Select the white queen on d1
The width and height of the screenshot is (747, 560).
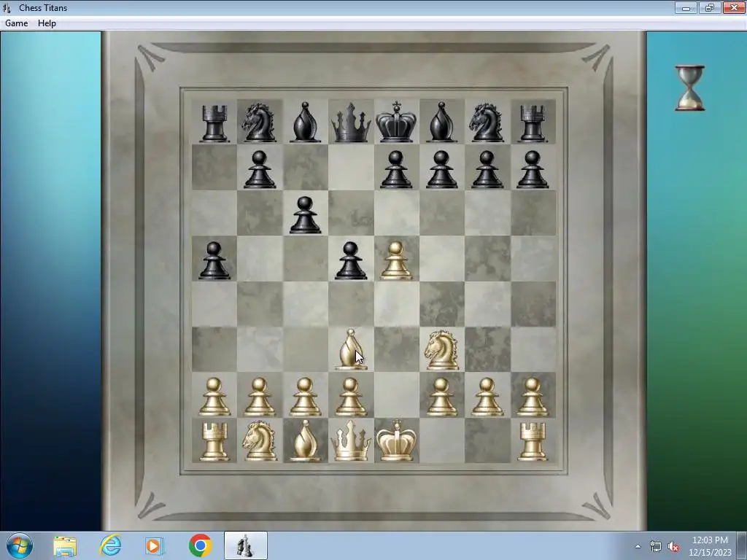pos(351,441)
